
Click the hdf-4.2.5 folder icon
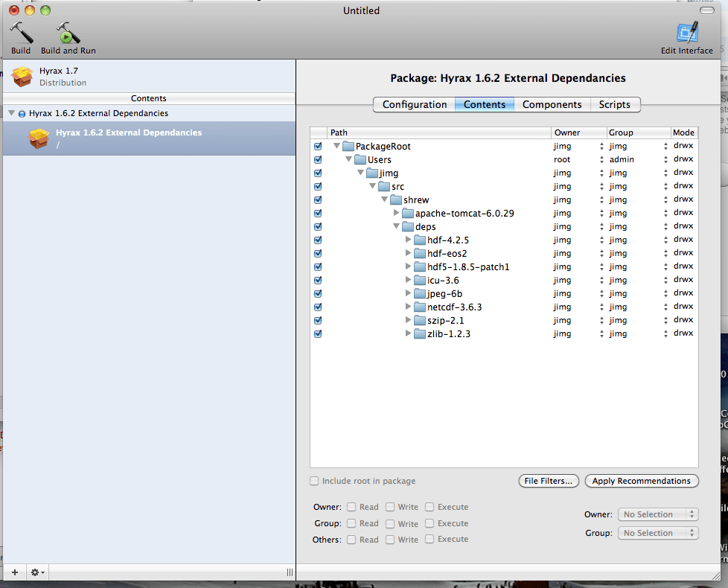click(x=420, y=240)
